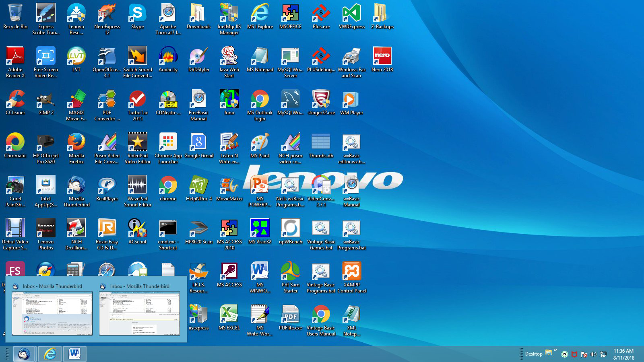Open the MovieMaker icon
Image resolution: width=644 pixels, height=362 pixels.
(229, 189)
